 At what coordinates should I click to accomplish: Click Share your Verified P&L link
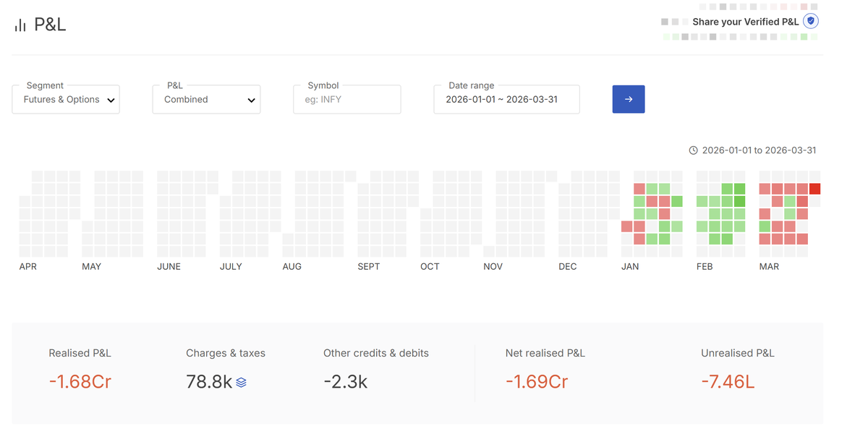pos(746,22)
